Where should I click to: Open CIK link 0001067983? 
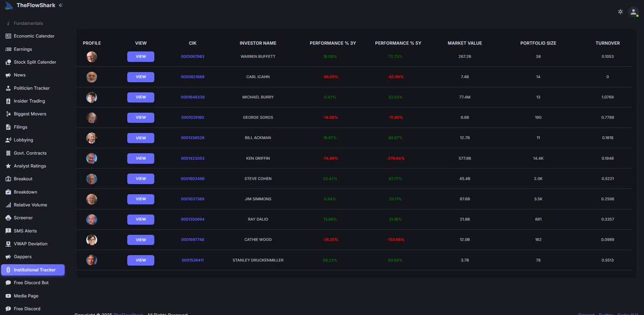tap(193, 56)
